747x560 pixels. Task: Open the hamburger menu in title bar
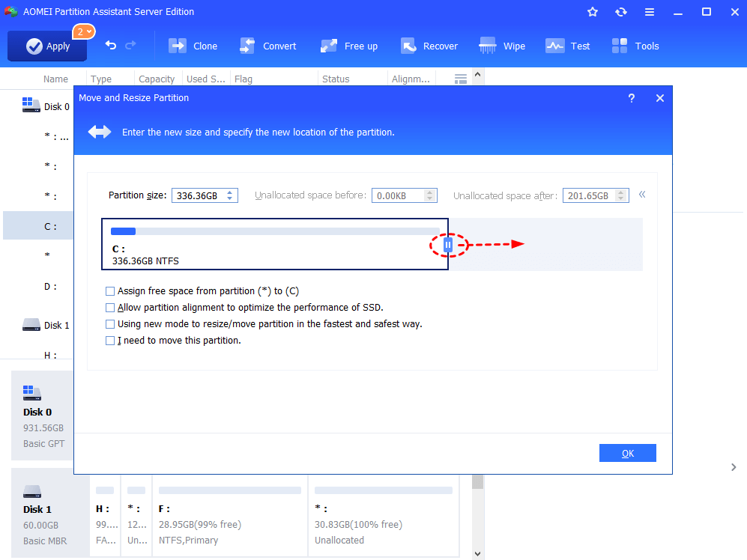pos(650,12)
